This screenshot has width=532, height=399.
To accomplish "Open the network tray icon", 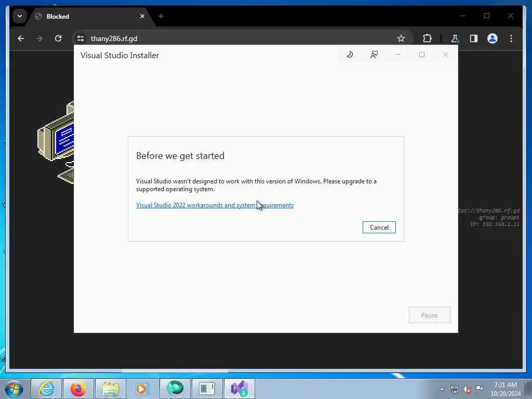I will (454, 389).
